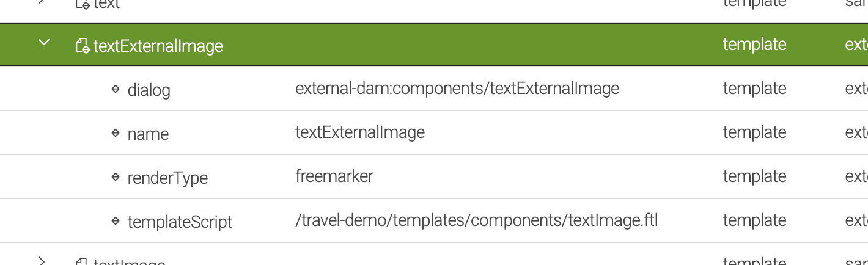
Task: Expand the text node at top
Action: click(x=42, y=2)
